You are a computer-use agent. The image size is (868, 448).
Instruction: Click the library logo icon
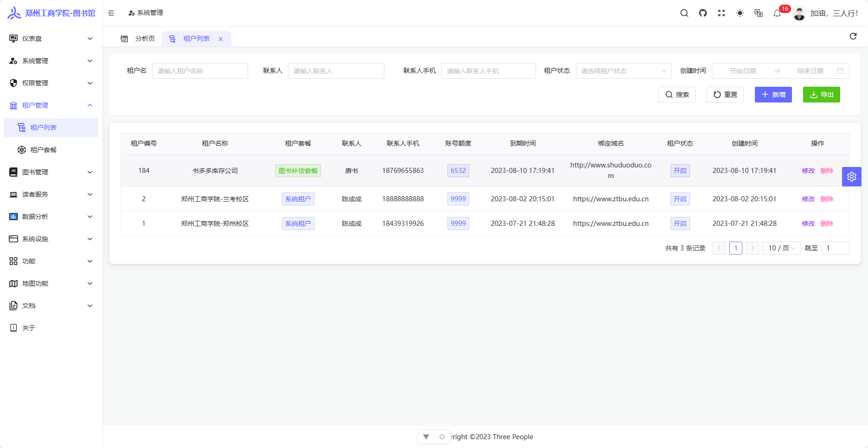[x=14, y=13]
